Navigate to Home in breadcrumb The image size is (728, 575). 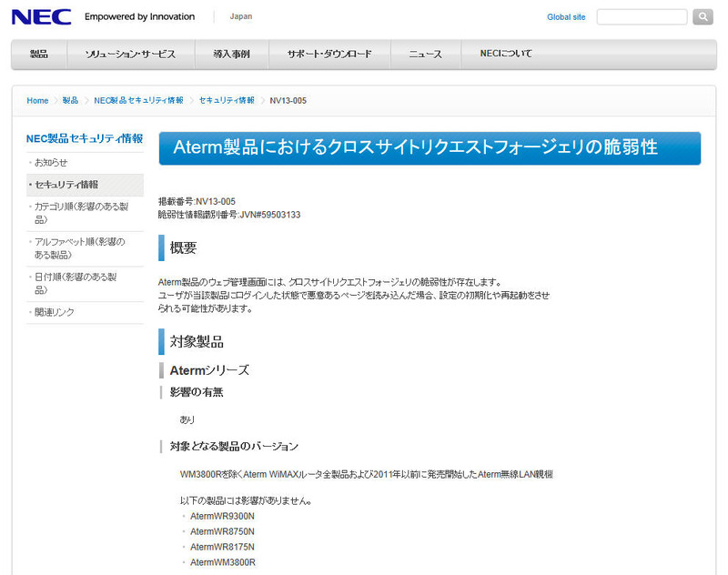[37, 101]
